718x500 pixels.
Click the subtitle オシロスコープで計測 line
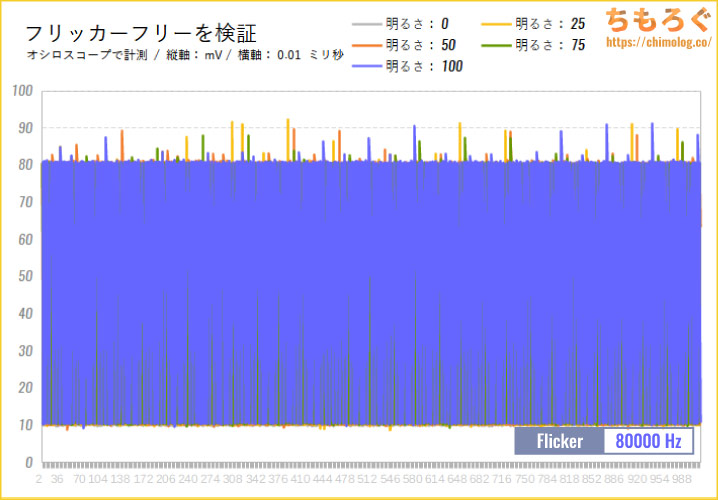point(185,55)
